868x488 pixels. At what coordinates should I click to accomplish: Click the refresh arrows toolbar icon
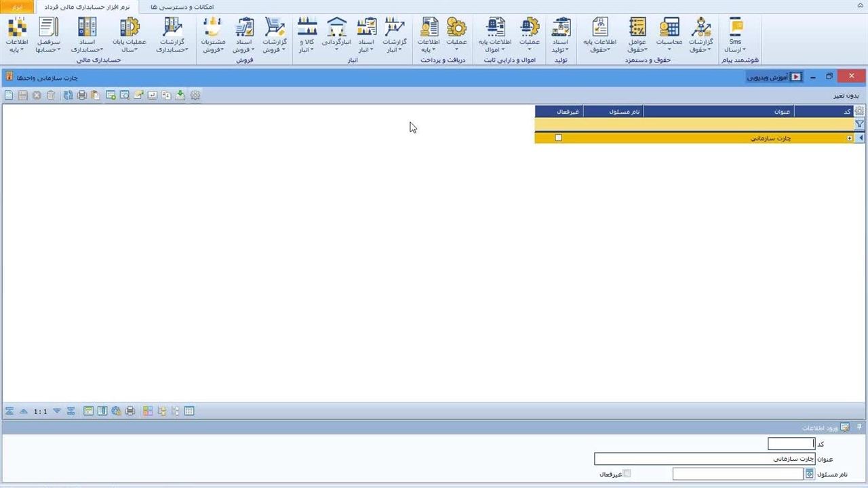tap(68, 96)
